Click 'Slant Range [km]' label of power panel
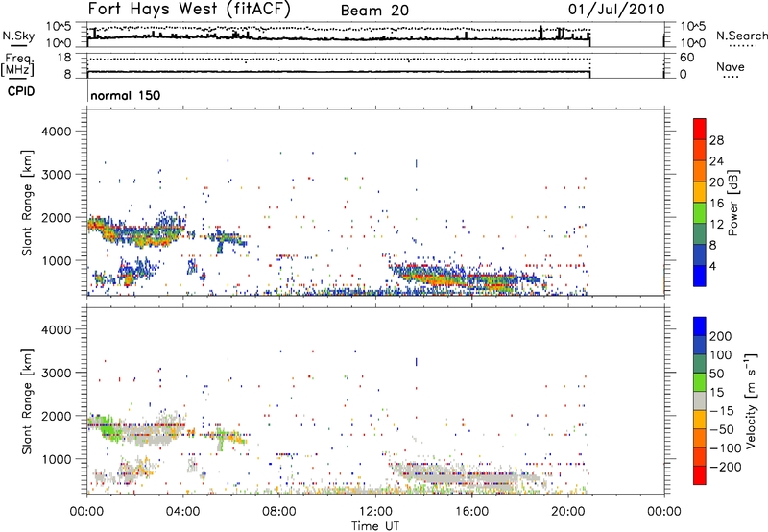This screenshot has height=532, width=768. 27,203
